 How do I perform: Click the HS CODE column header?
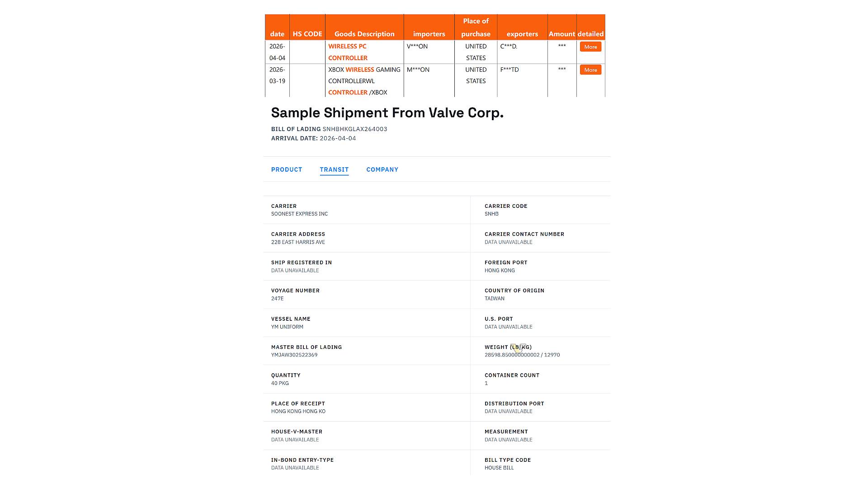click(307, 33)
